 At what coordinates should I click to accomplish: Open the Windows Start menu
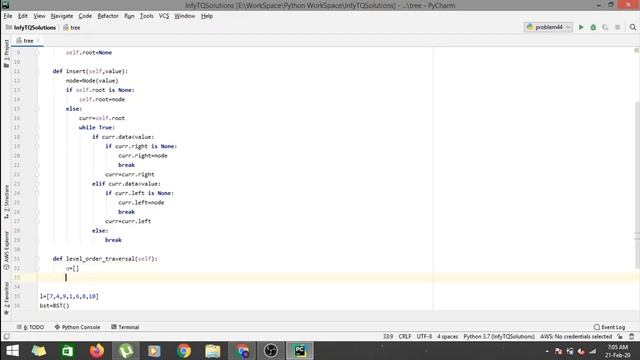click(12, 351)
